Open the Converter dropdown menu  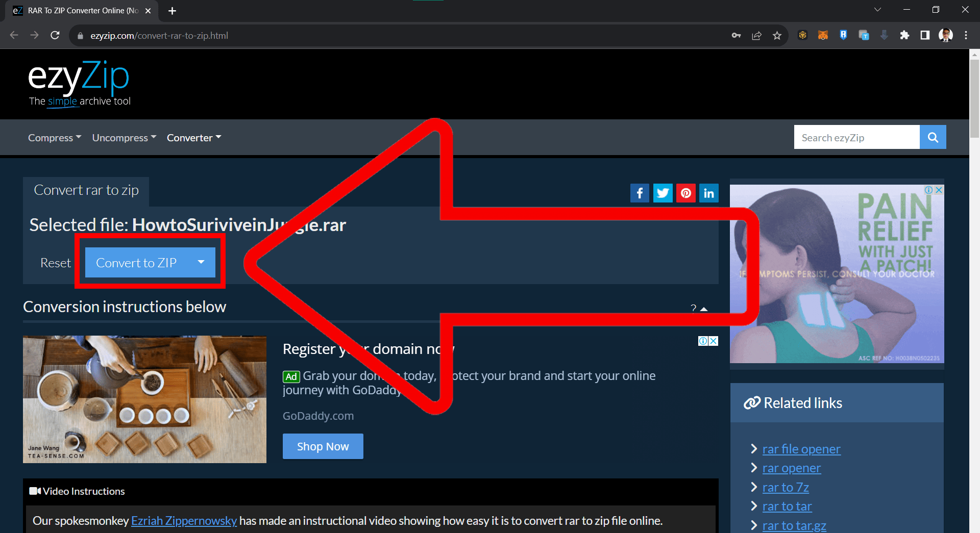(194, 138)
